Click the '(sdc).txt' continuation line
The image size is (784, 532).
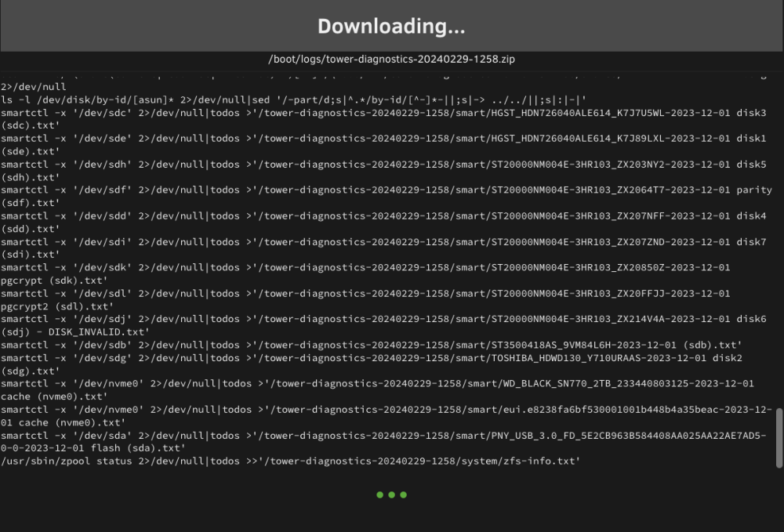30,125
